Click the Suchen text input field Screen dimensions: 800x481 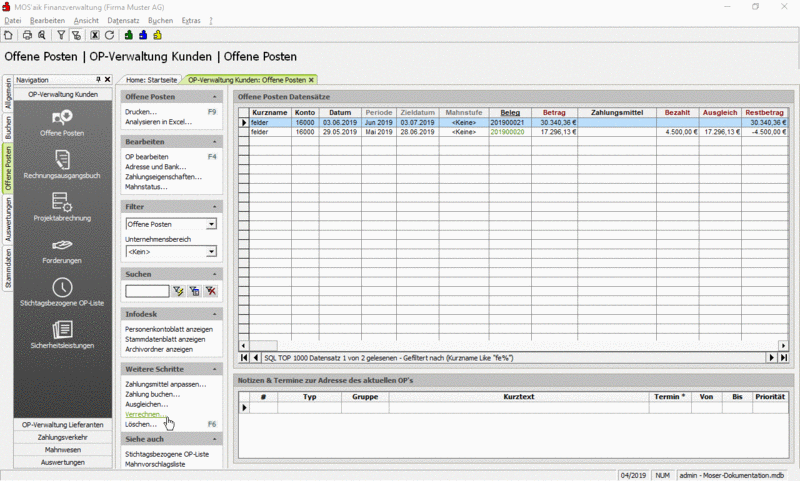147,291
